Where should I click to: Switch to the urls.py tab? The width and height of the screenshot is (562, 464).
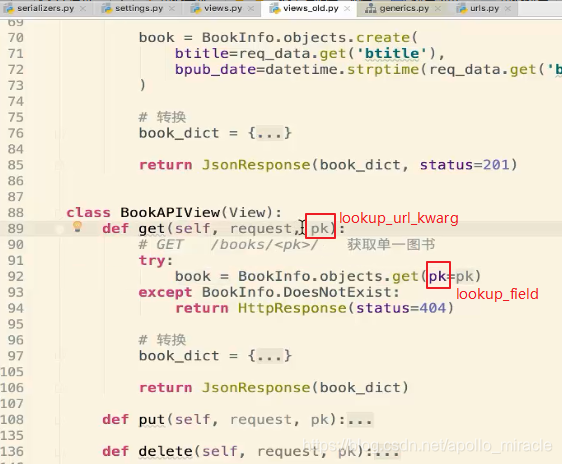click(484, 8)
